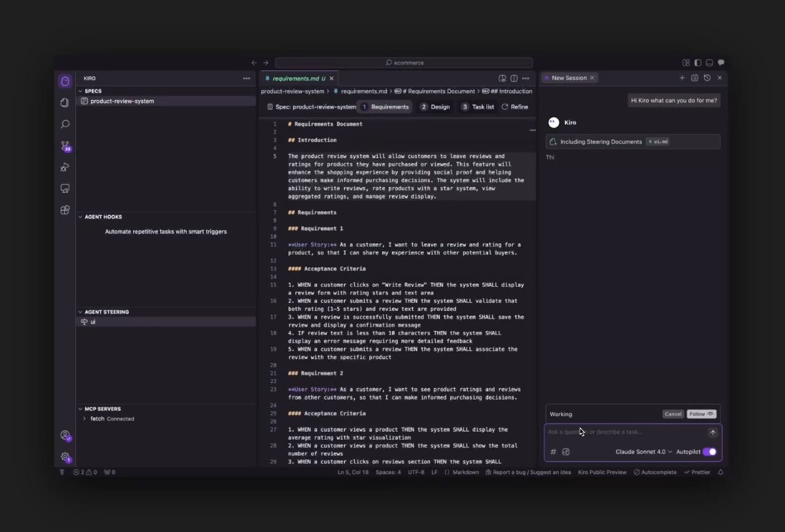
Task: Switch to the Task list tab
Action: click(478, 107)
